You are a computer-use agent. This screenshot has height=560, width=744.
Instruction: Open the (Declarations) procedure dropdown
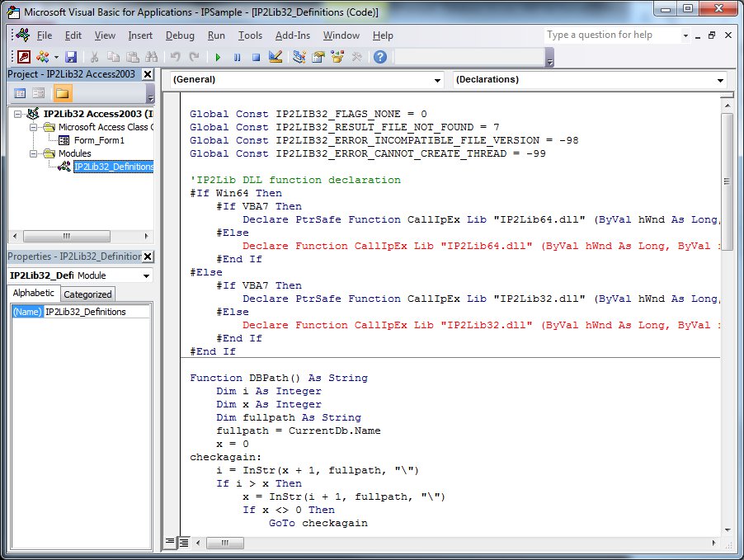tap(720, 80)
